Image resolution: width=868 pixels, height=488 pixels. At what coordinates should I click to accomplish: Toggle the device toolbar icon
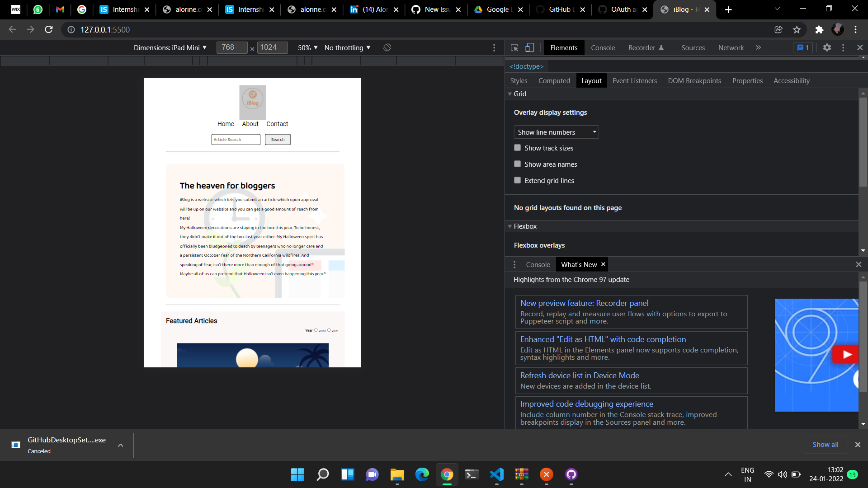coord(530,47)
